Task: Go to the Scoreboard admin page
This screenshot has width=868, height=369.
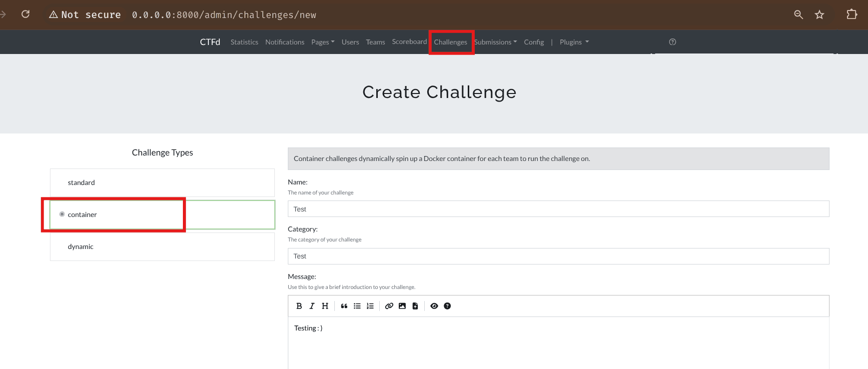Action: point(409,41)
